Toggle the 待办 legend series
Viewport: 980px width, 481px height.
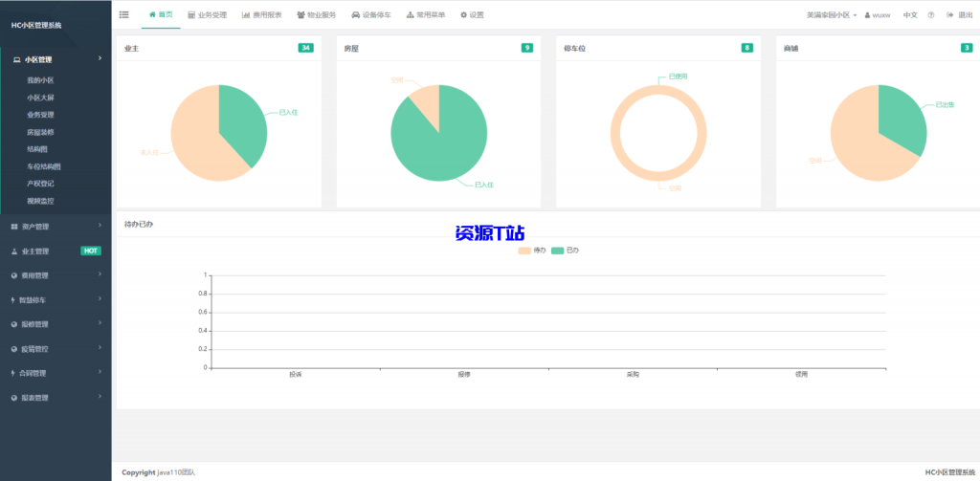[x=531, y=251]
